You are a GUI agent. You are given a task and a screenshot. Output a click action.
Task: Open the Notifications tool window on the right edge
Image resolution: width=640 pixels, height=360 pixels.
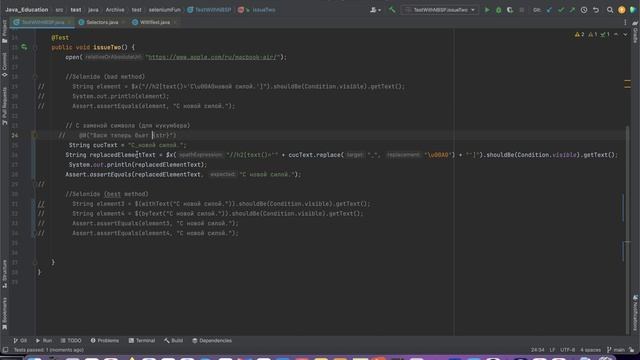636,312
